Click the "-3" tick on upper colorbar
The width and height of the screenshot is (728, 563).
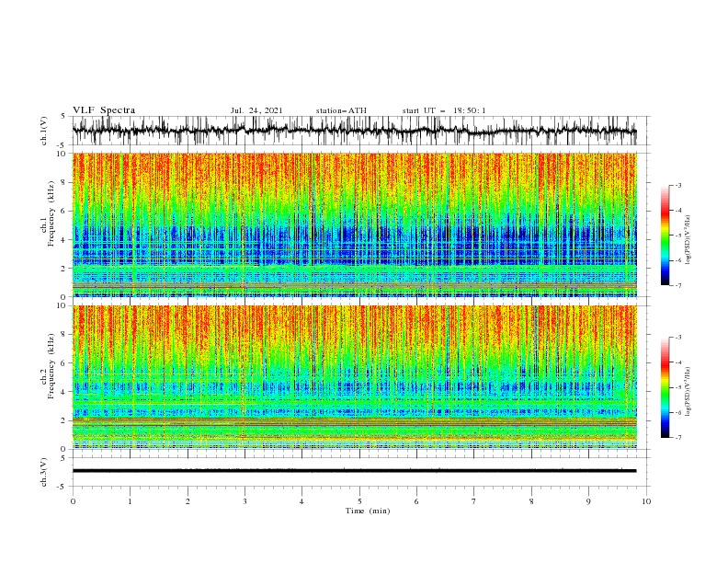(677, 185)
